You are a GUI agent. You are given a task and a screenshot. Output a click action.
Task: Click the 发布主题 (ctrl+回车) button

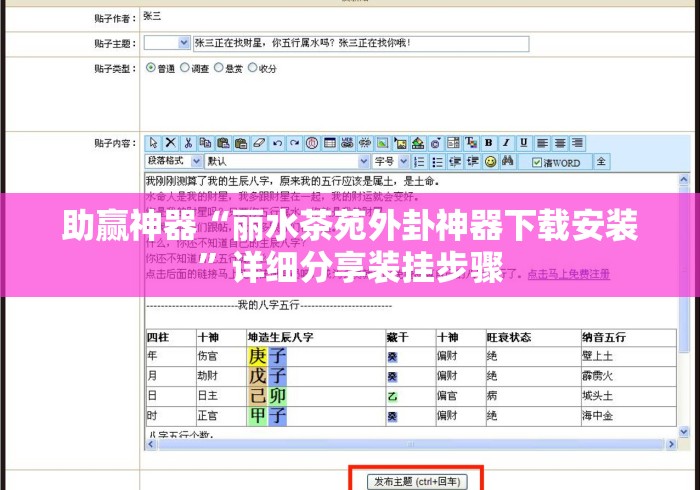pyautogui.click(x=417, y=482)
